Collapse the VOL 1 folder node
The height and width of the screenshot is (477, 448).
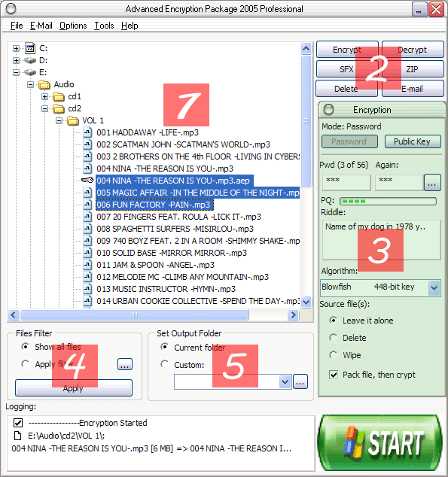click(x=59, y=121)
